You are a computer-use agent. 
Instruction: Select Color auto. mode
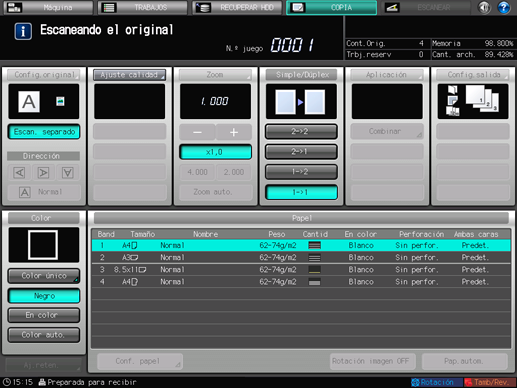[x=44, y=335]
